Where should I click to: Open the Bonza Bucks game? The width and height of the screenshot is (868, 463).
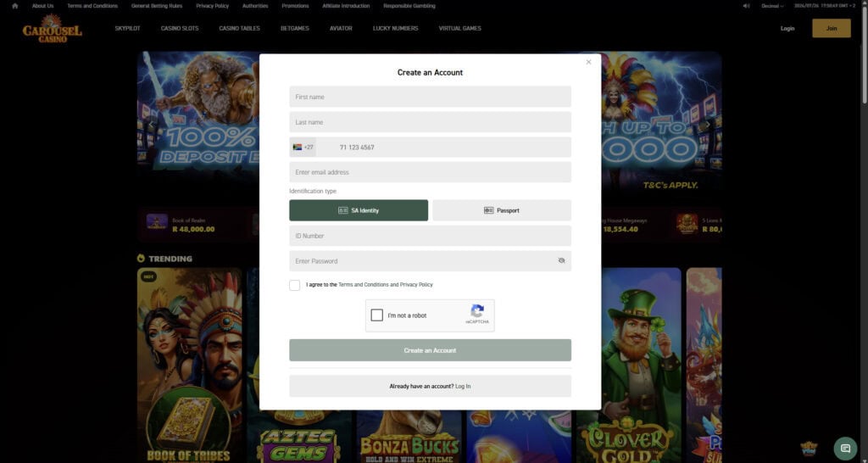(409, 437)
